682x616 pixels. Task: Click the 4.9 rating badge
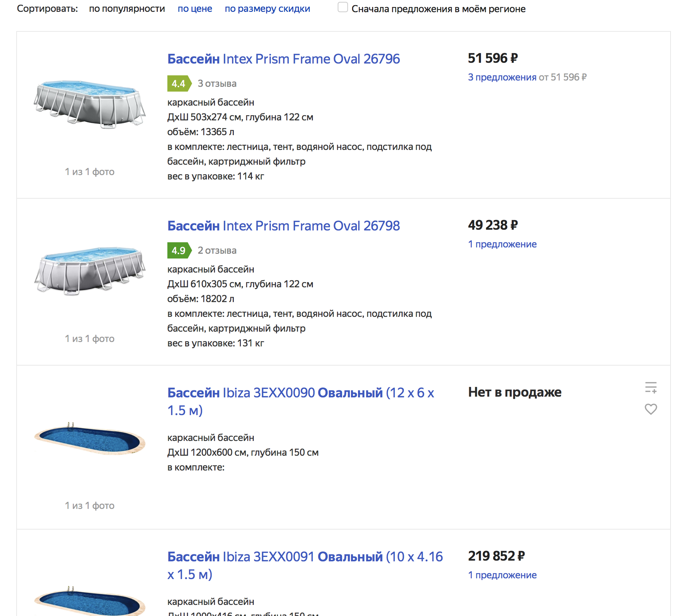point(179,250)
